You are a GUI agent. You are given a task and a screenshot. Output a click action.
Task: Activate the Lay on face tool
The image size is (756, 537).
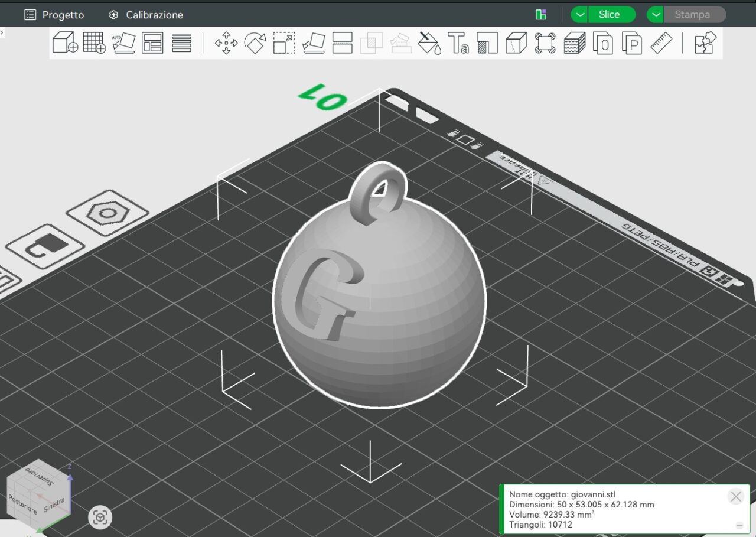click(313, 43)
